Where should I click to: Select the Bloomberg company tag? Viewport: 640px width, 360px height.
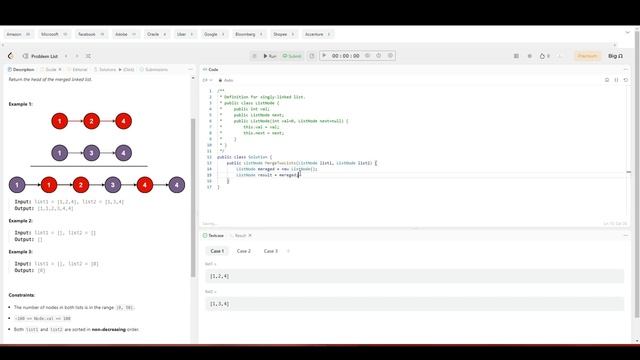pyautogui.click(x=249, y=34)
